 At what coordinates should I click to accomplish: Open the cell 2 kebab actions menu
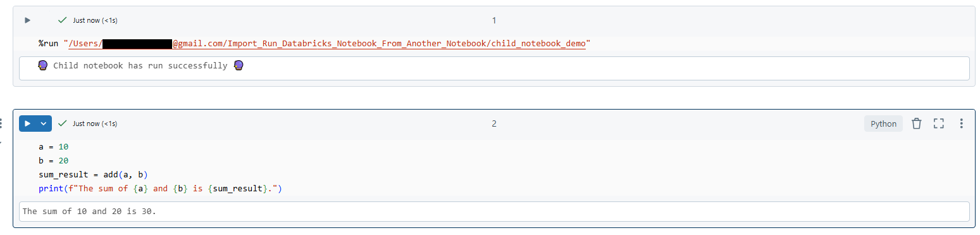[x=962, y=124]
